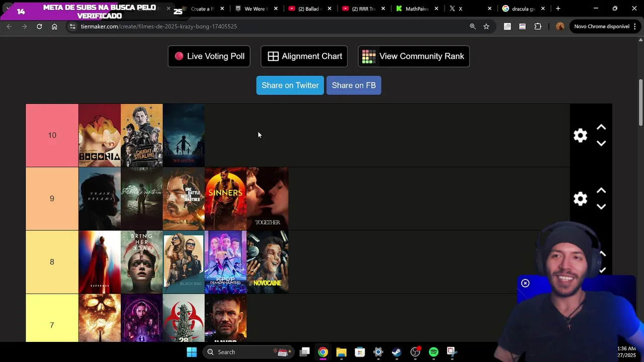Viewport: 644px width, 362px height.
Task: Open Steam from taskbar
Action: pyautogui.click(x=396, y=352)
